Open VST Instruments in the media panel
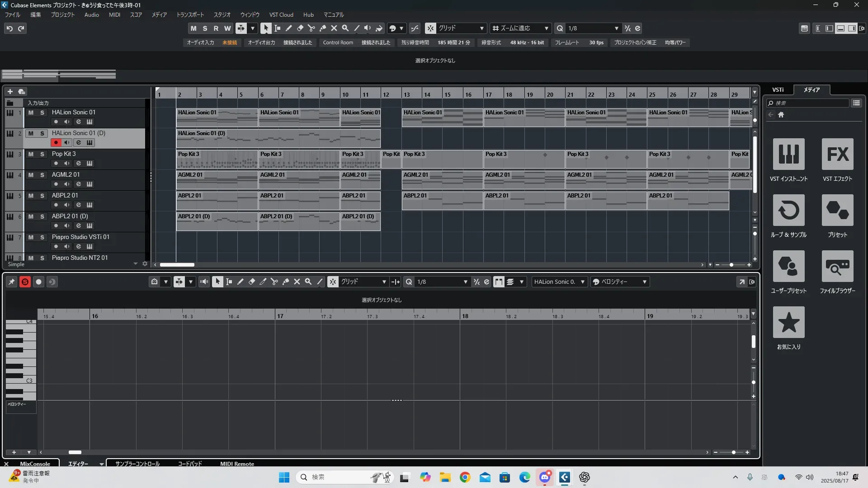Viewport: 868px width, 488px height. (788, 155)
